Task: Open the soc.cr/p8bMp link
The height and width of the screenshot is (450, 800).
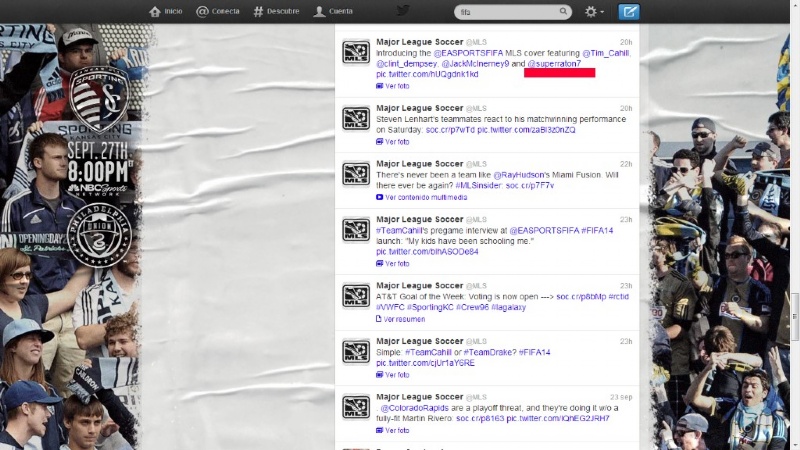Action: coord(581,297)
